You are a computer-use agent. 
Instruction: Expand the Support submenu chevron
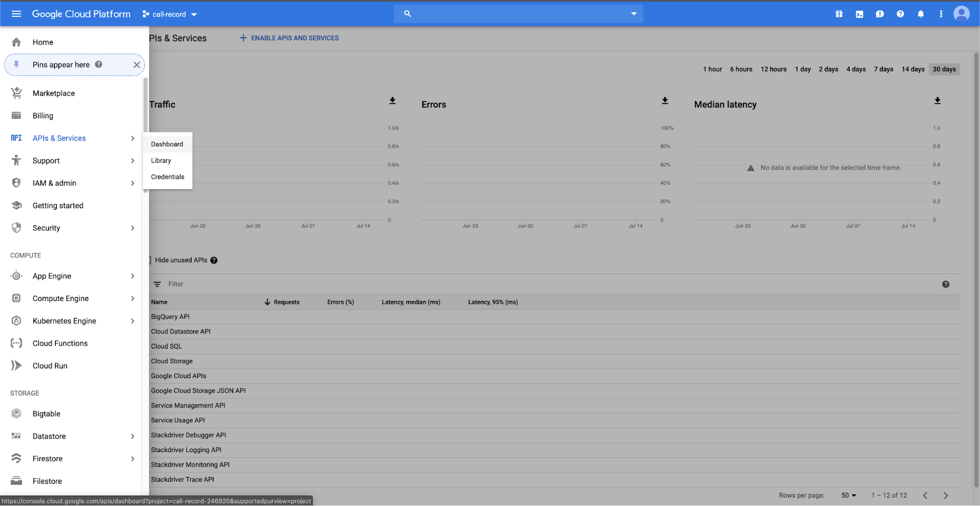click(132, 161)
